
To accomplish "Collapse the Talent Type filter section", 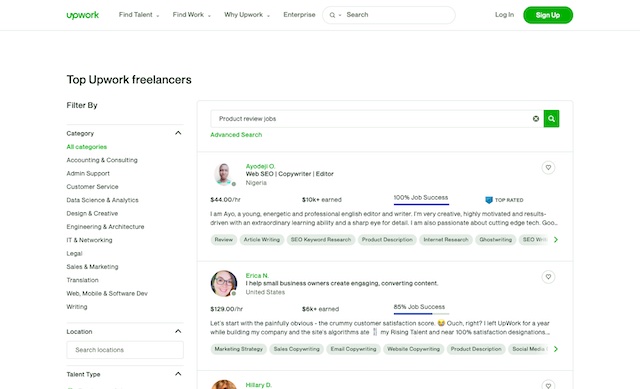I will click(178, 374).
